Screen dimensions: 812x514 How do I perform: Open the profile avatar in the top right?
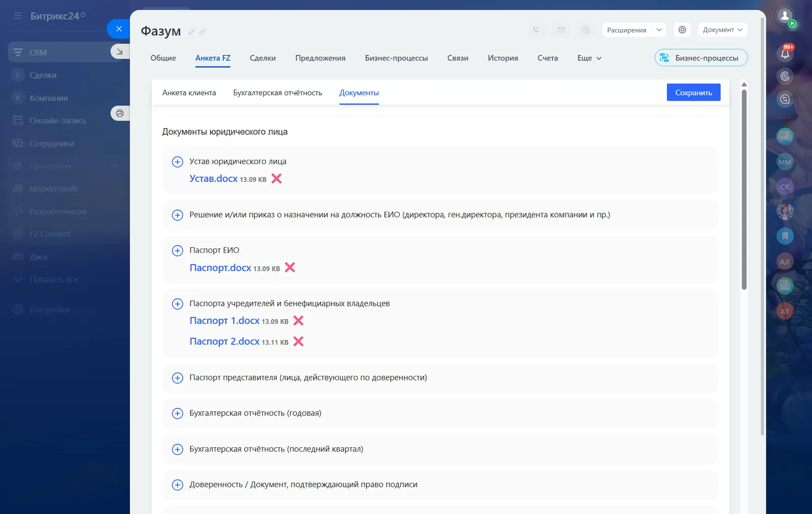click(x=785, y=15)
